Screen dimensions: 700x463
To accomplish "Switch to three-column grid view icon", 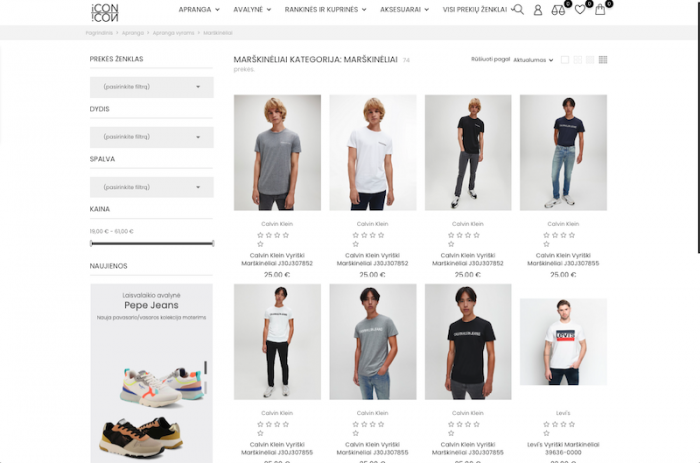I will click(590, 60).
